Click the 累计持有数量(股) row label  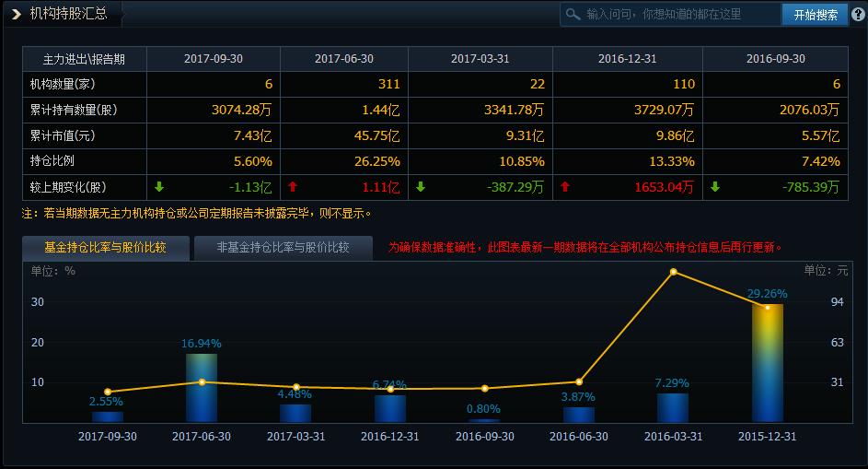[x=74, y=110]
